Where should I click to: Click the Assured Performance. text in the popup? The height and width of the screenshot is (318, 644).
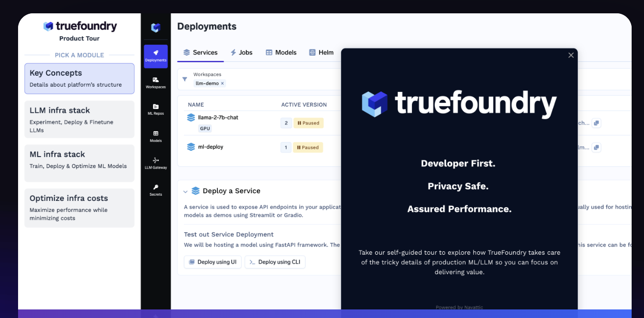click(459, 209)
